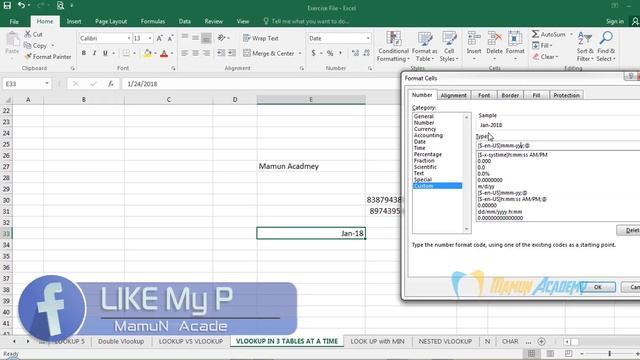640x360 pixels.
Task: Click Decrease Indent icon
Action: click(221, 53)
